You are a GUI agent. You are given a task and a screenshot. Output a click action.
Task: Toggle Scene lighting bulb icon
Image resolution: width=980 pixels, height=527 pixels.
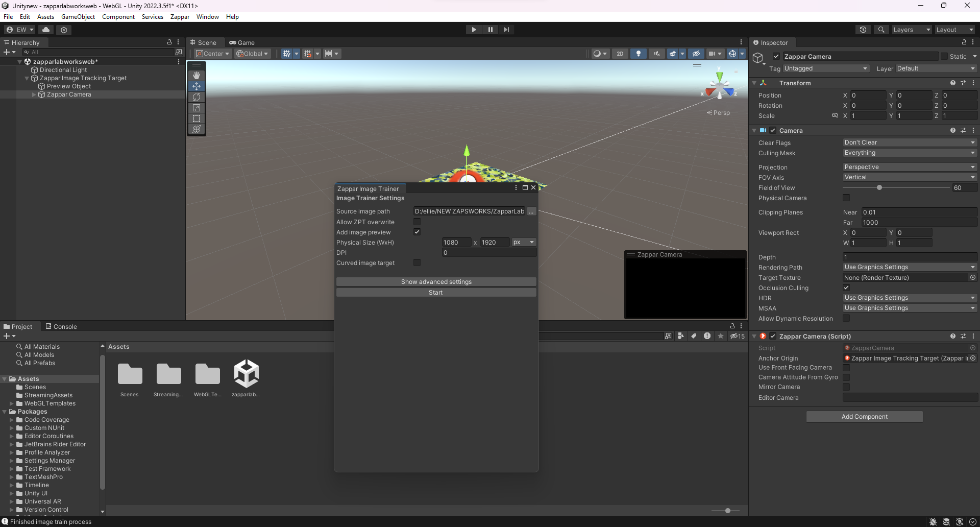point(638,54)
